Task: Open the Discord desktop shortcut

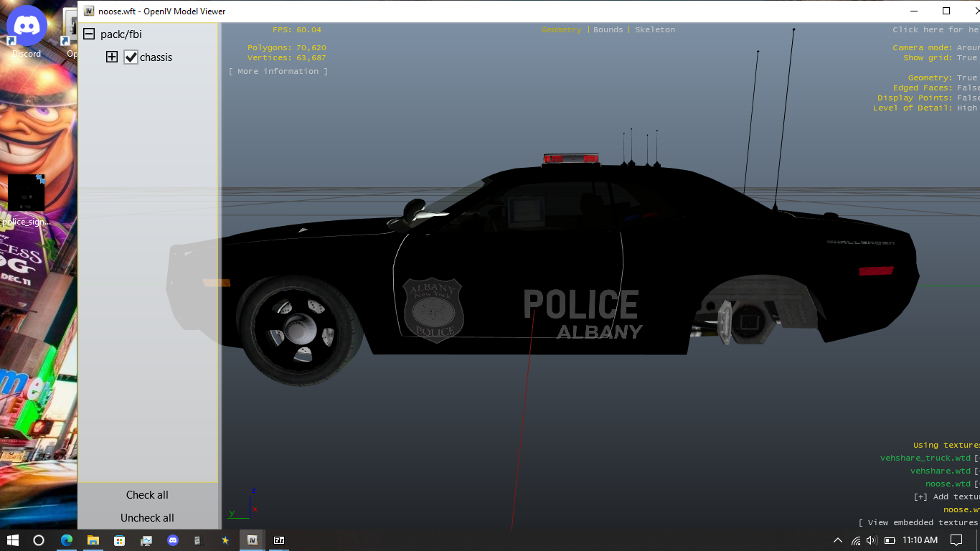Action: click(x=27, y=32)
